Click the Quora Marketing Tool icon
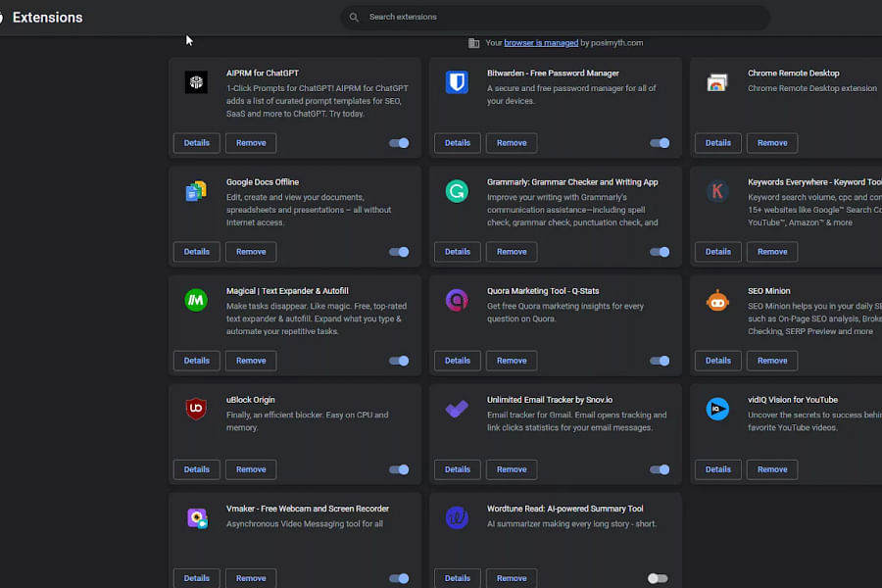 tap(457, 300)
